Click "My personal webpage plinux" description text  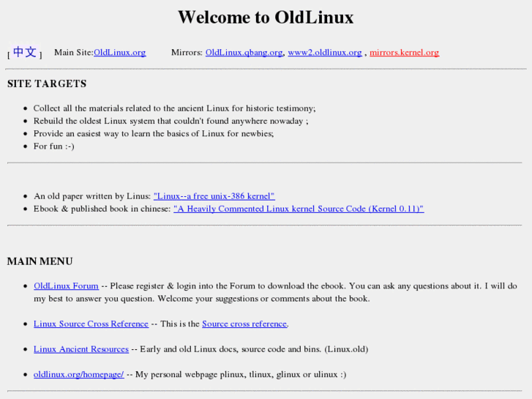241,375
